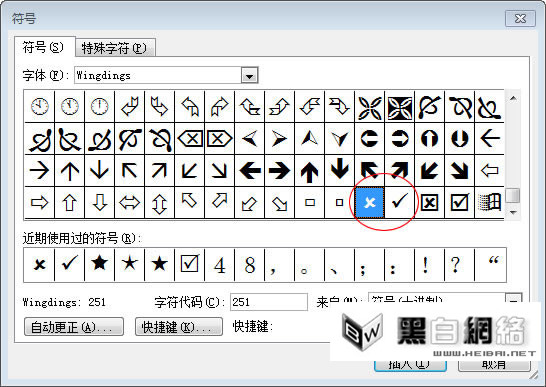Choose recently used digit 4
Viewport: 546px width, 387px height.
[x=219, y=265]
